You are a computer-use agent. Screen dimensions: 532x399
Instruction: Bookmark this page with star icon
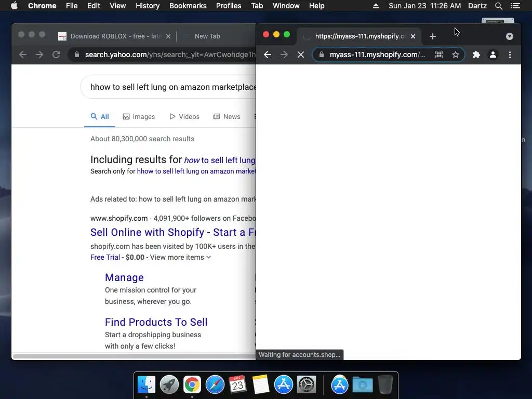point(455,55)
